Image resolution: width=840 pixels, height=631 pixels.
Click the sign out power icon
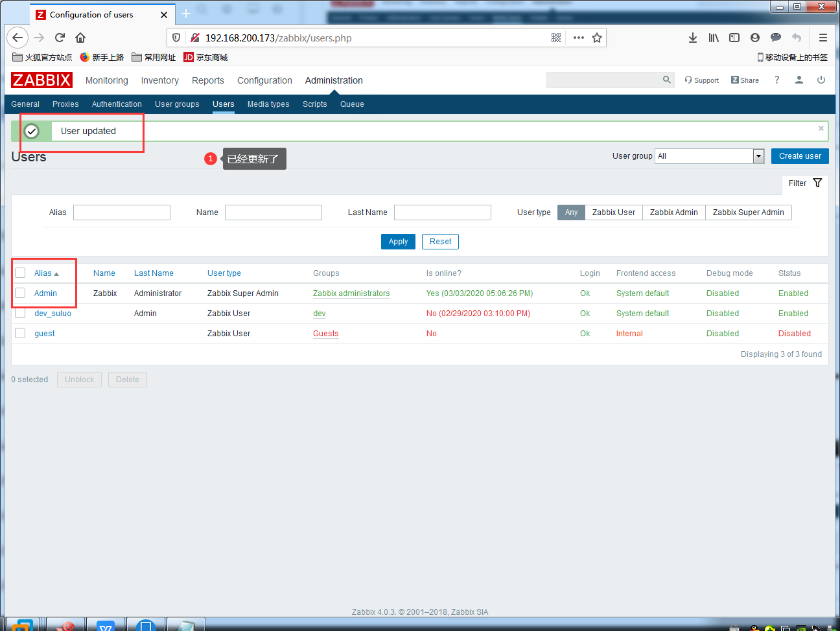[x=821, y=80]
